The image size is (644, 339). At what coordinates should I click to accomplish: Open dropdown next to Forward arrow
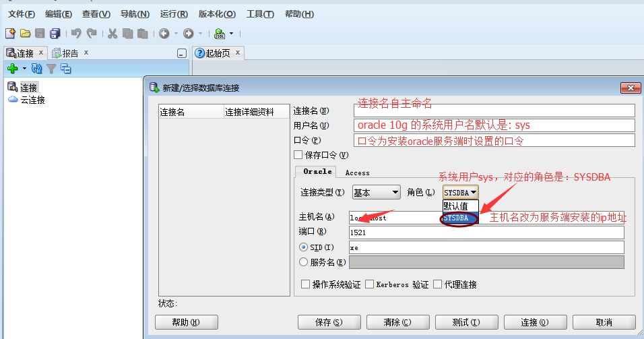[201, 33]
